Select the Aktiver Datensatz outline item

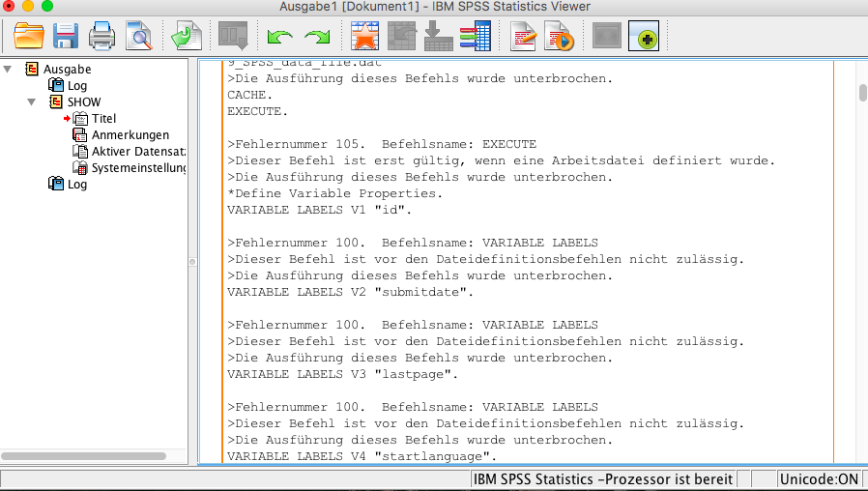[137, 152]
